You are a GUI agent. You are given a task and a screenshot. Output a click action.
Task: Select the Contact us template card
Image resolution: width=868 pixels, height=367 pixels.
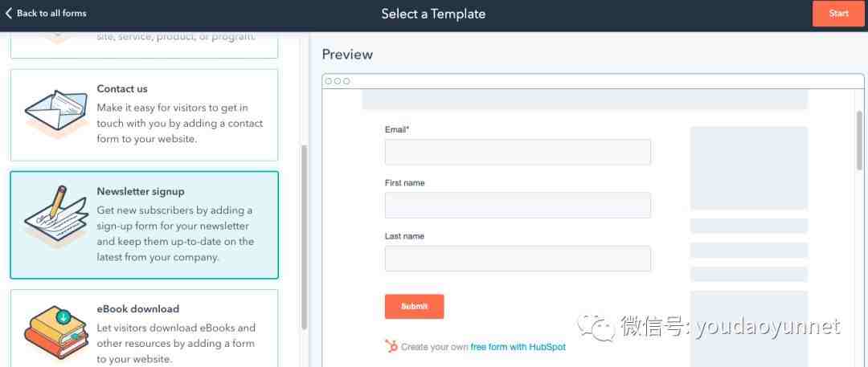(x=145, y=115)
